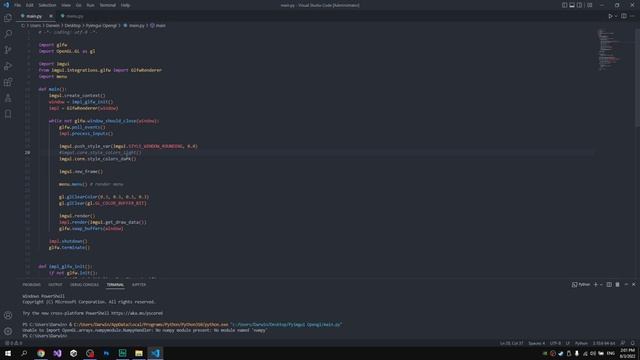Open the Manage gear icon

click(x=8, y=331)
